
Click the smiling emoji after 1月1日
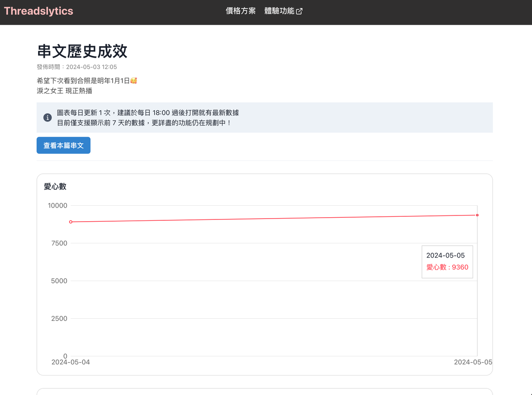pos(133,81)
